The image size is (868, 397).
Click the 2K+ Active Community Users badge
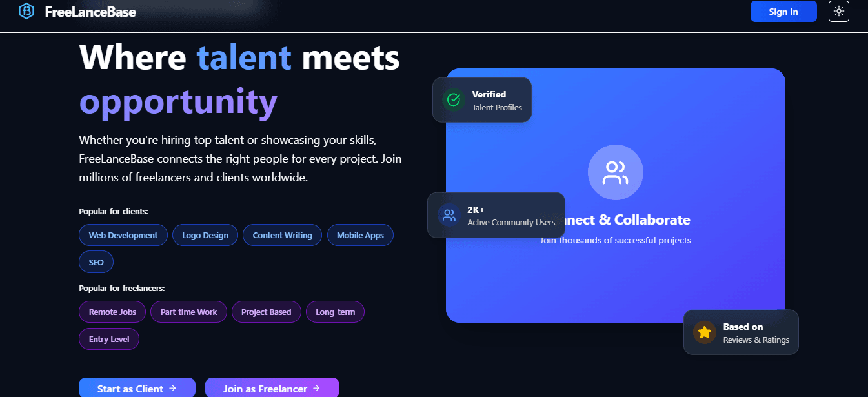point(496,215)
